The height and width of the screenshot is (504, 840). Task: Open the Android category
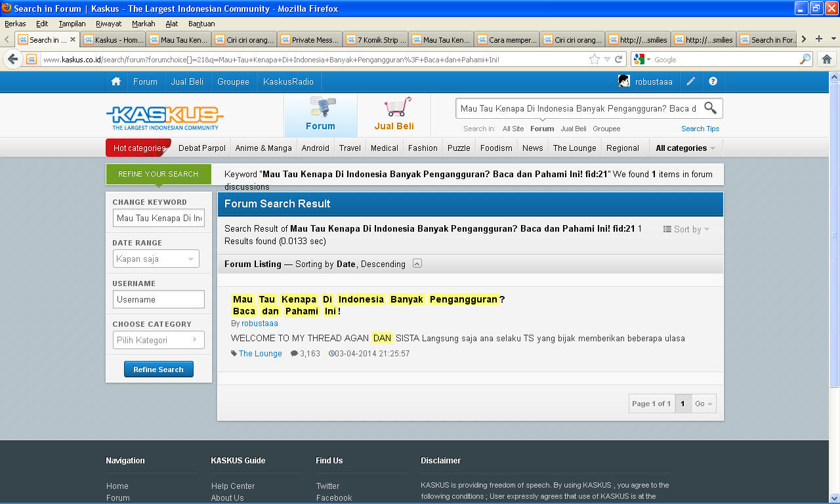316,148
